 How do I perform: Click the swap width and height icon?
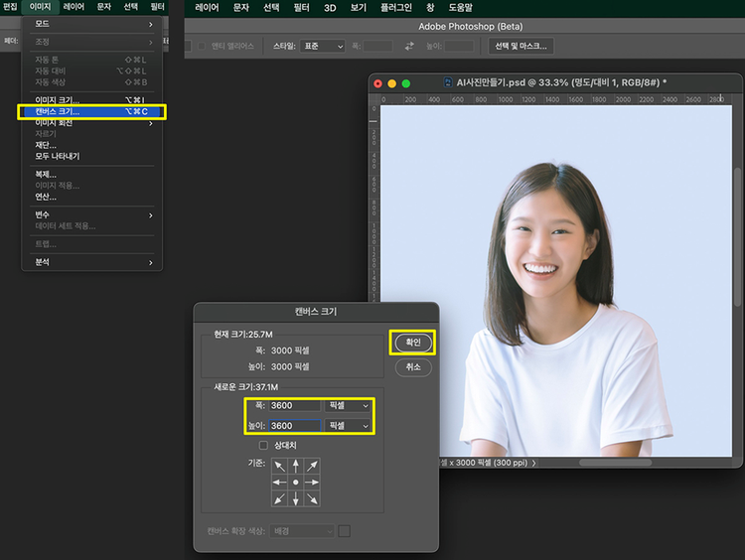409,46
